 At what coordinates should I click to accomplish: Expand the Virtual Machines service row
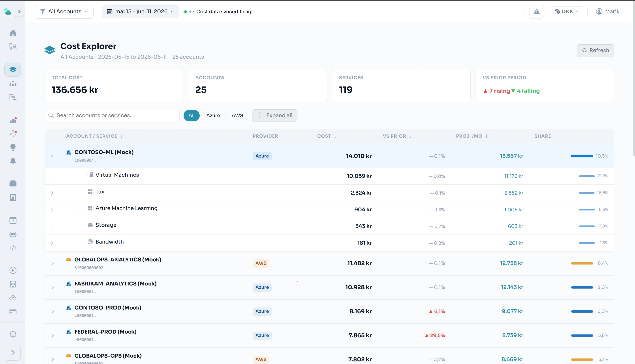pos(52,176)
